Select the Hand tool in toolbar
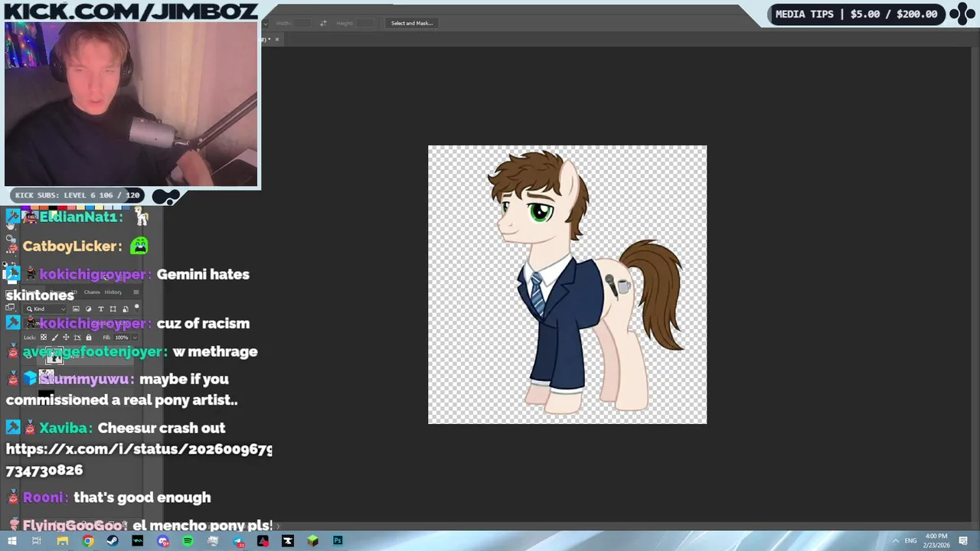The width and height of the screenshot is (980, 551). pos(10,226)
